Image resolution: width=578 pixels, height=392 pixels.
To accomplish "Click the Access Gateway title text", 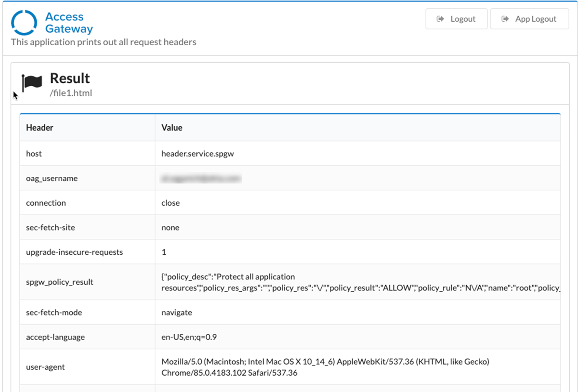I will pyautogui.click(x=68, y=23).
